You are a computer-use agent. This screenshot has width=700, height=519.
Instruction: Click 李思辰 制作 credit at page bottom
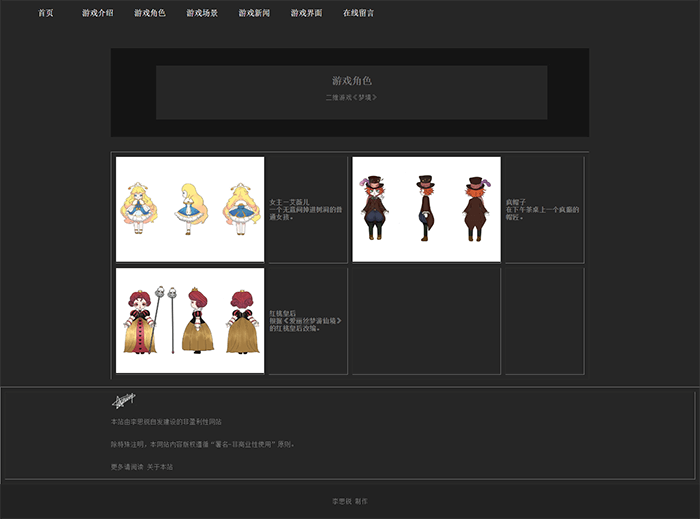pyautogui.click(x=349, y=501)
